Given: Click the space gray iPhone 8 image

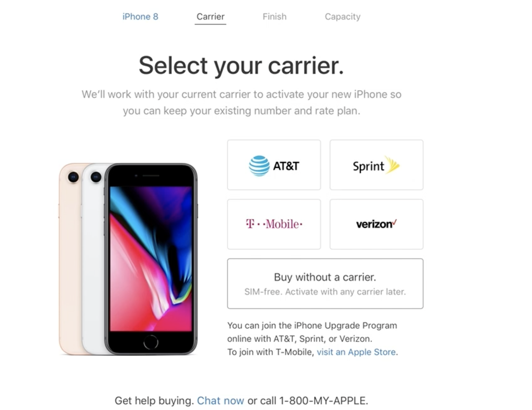Looking at the screenshot, I should (151, 259).
